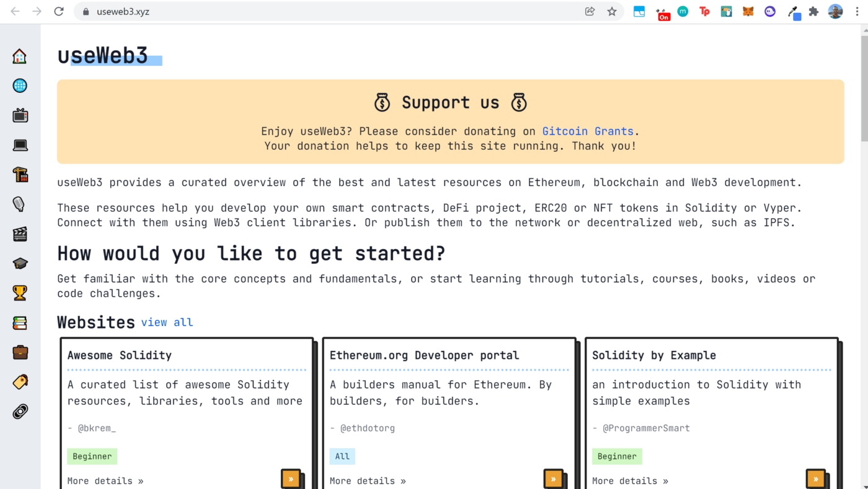Open the graduation cap sidebar icon
This screenshot has width=868, height=489.
pyautogui.click(x=20, y=263)
